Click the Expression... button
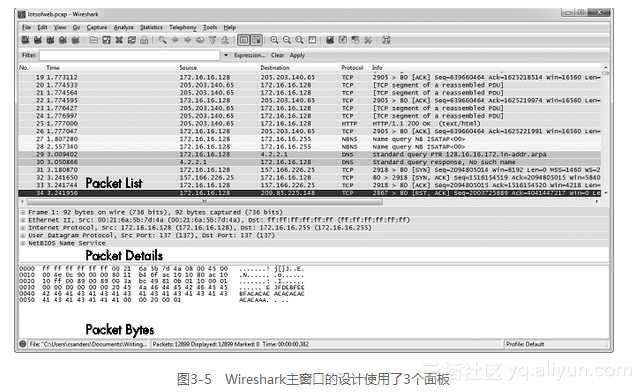The image size is (643, 392). click(x=249, y=55)
